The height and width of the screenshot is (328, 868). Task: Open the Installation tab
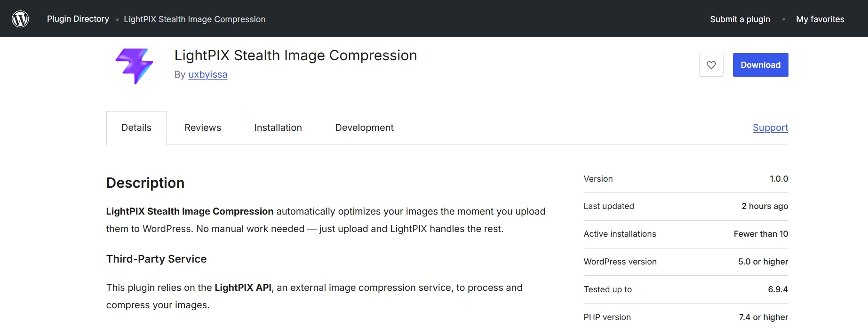click(x=278, y=128)
